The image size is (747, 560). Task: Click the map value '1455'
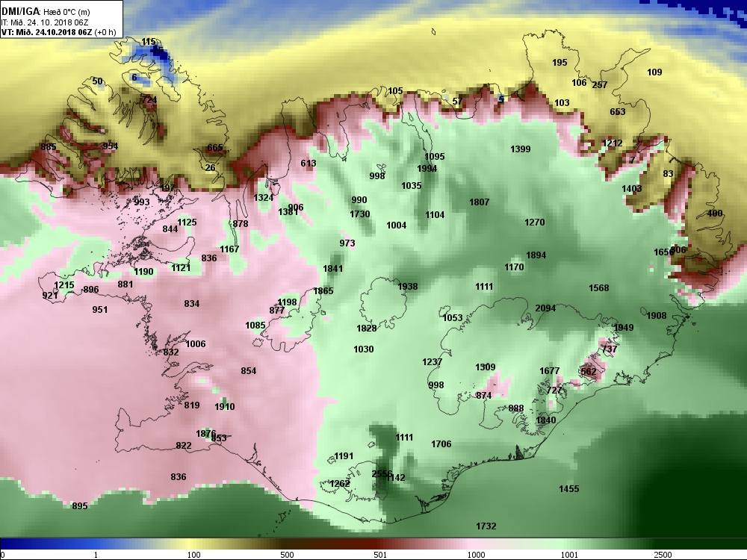568,488
